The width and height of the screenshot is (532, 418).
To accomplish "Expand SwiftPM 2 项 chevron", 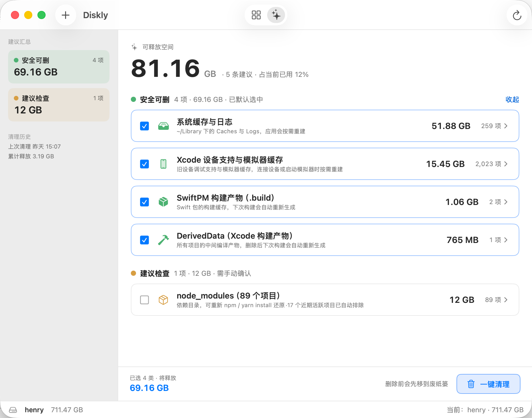I will [505, 202].
